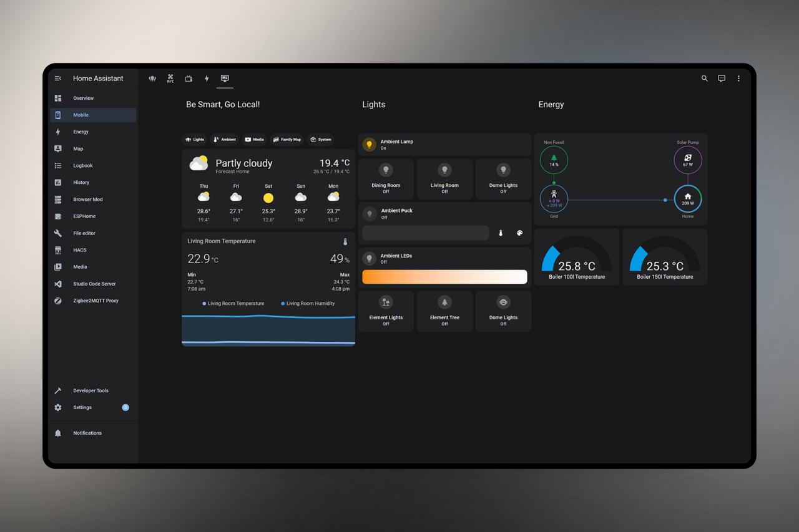Toggle the Ambient LEDs bulb icon

[370, 258]
